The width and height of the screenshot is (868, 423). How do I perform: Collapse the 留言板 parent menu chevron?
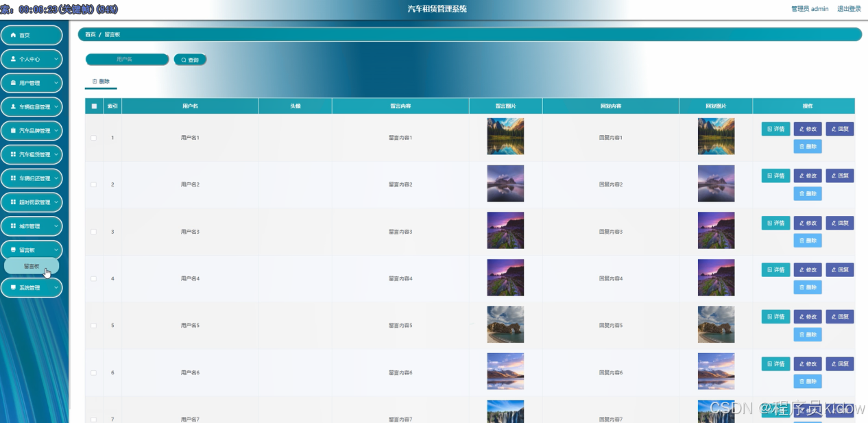[x=56, y=250]
